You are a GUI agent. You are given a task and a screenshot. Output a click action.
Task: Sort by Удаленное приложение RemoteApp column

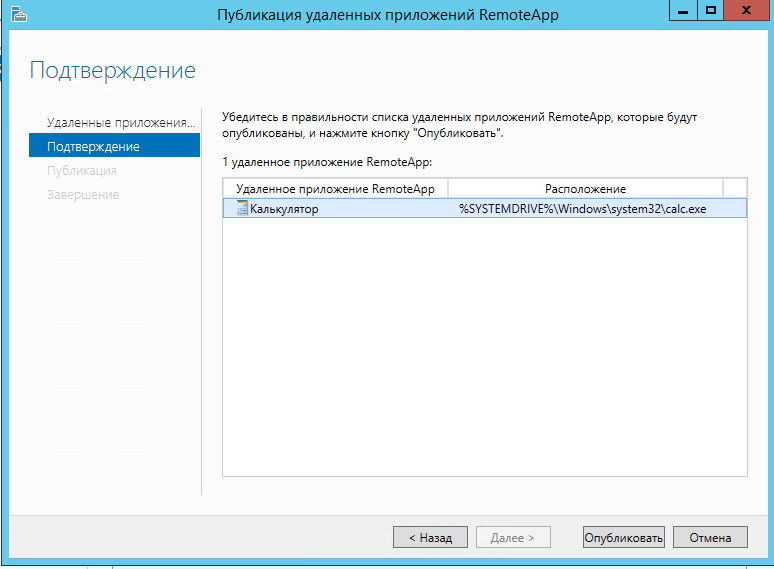pos(335,189)
